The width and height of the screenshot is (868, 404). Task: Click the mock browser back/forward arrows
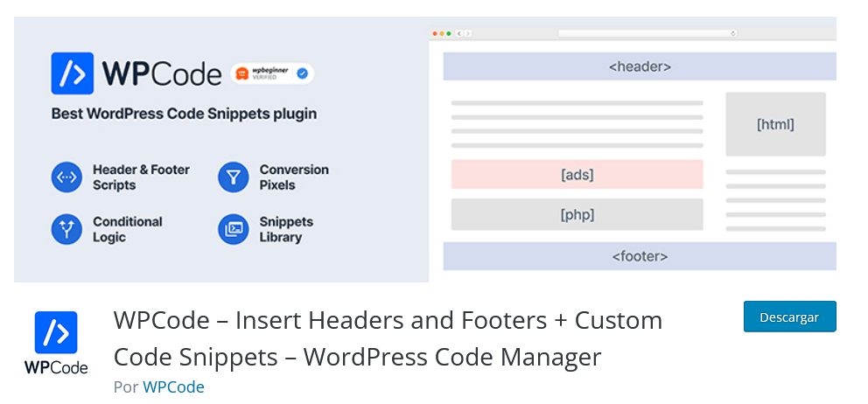click(464, 33)
